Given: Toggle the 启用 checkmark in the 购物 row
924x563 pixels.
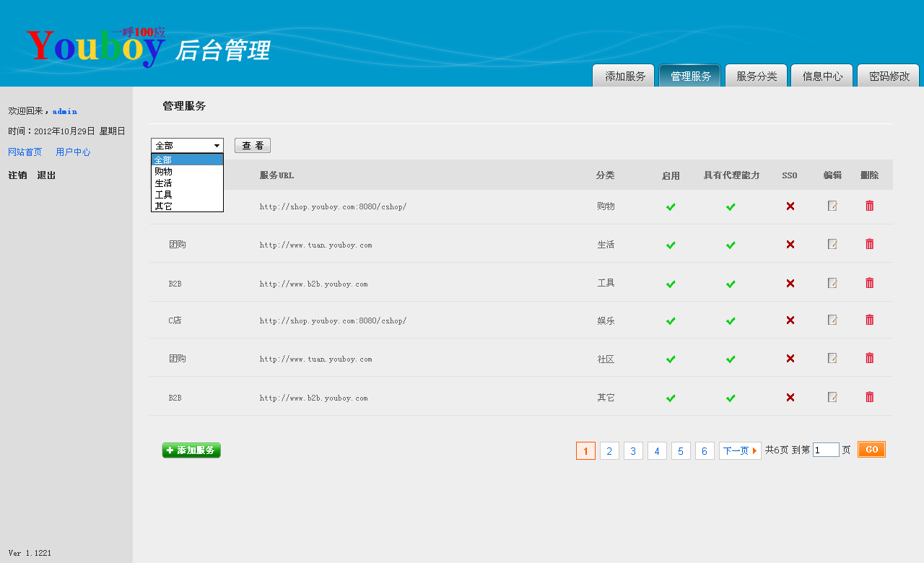Looking at the screenshot, I should 671,207.
